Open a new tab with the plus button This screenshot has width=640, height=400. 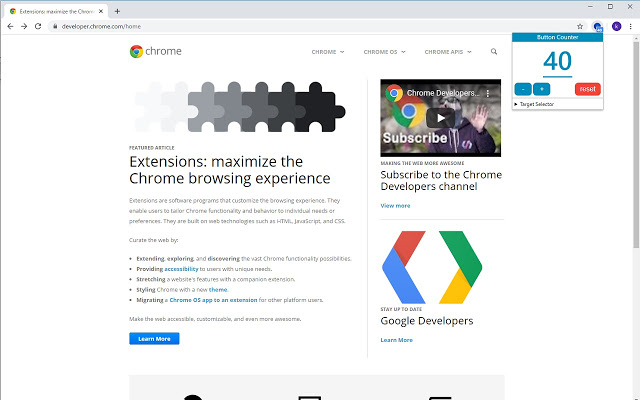point(117,11)
